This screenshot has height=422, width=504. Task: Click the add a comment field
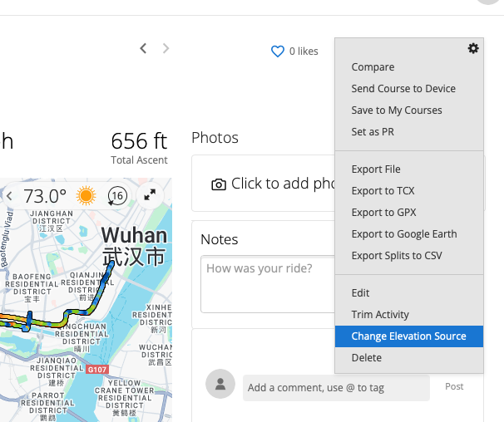click(336, 388)
